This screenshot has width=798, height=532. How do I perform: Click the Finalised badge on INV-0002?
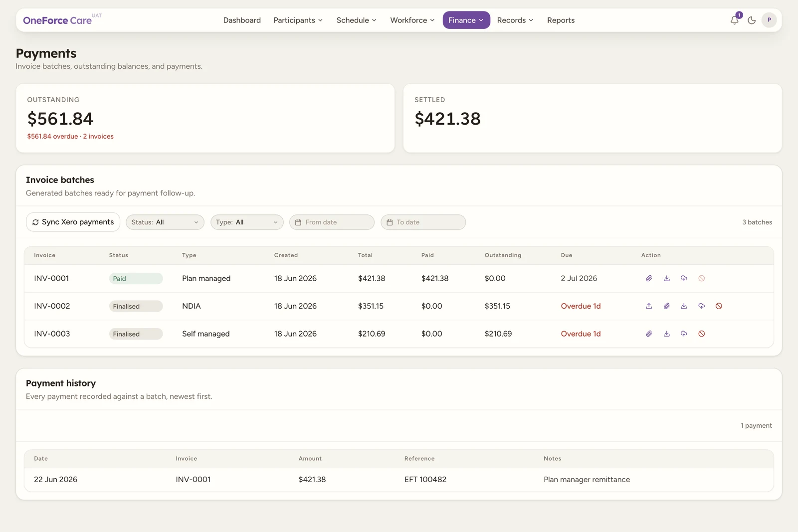pos(136,306)
